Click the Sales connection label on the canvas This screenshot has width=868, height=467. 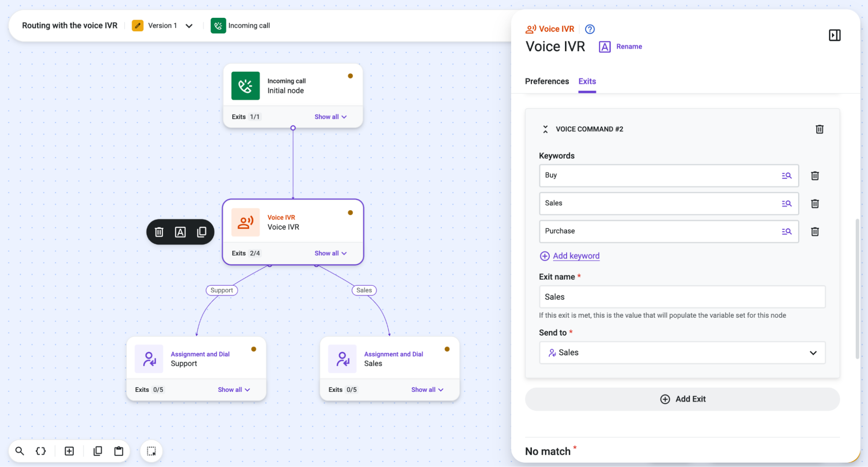coord(364,290)
